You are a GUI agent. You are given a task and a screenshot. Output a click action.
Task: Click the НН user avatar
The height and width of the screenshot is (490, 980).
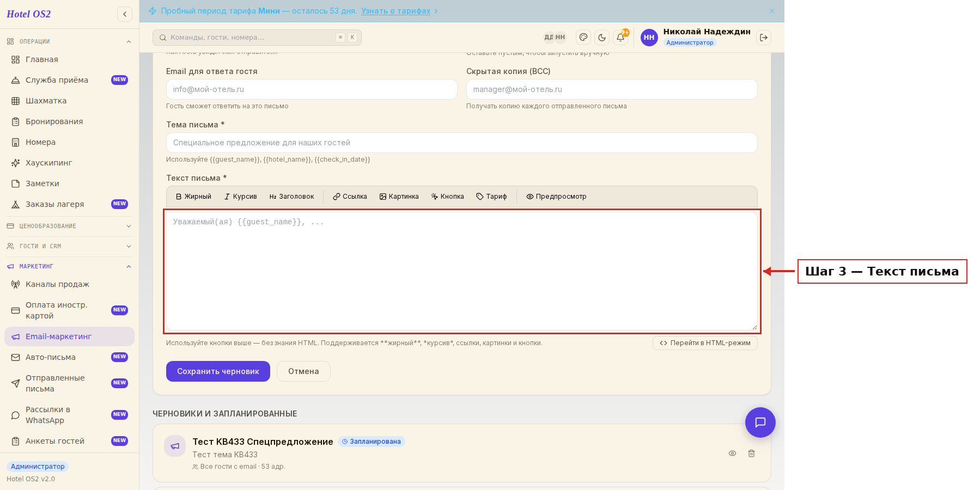tap(649, 38)
